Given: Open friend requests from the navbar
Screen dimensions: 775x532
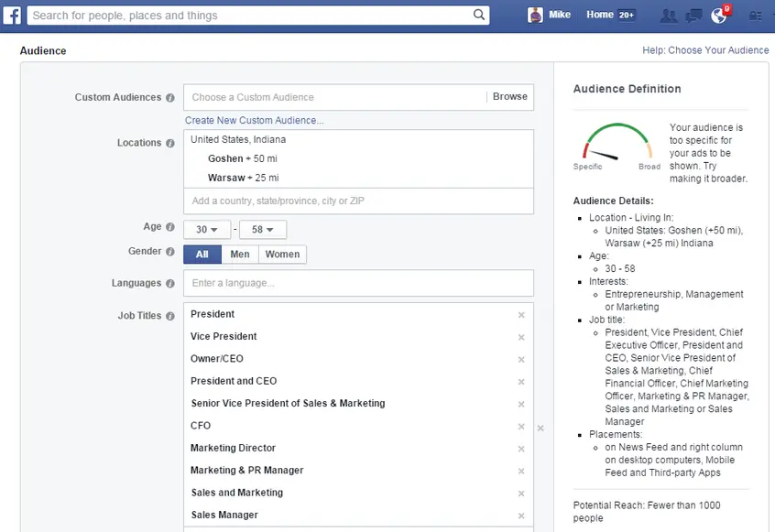Looking at the screenshot, I should [x=668, y=16].
